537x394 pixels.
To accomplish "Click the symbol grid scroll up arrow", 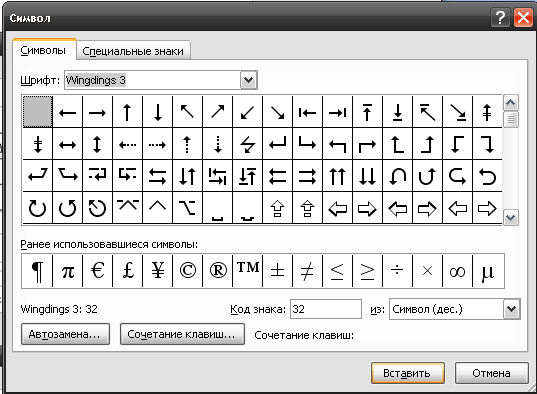I will [511, 102].
